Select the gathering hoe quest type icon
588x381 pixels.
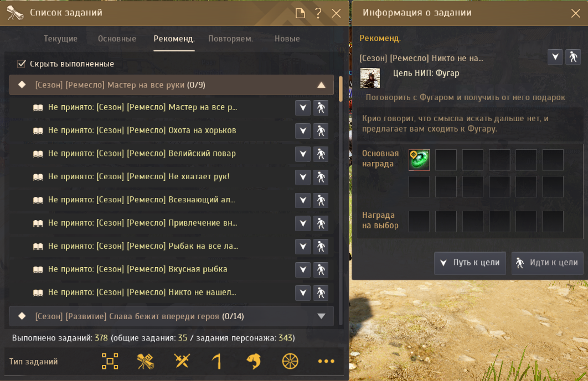(x=217, y=361)
